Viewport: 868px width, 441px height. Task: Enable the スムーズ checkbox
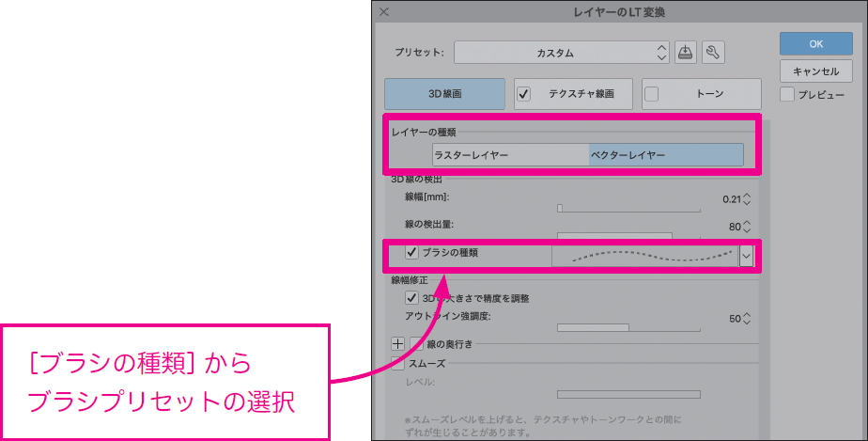click(x=397, y=364)
